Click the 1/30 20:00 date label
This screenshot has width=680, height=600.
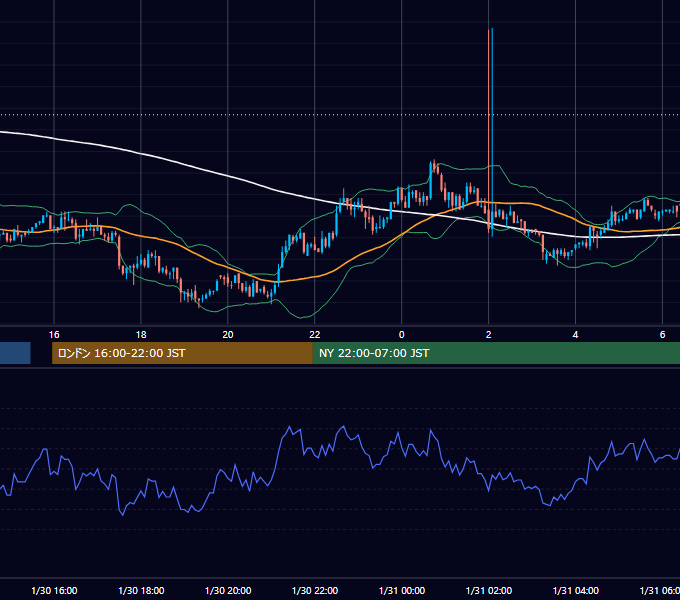pos(228,590)
